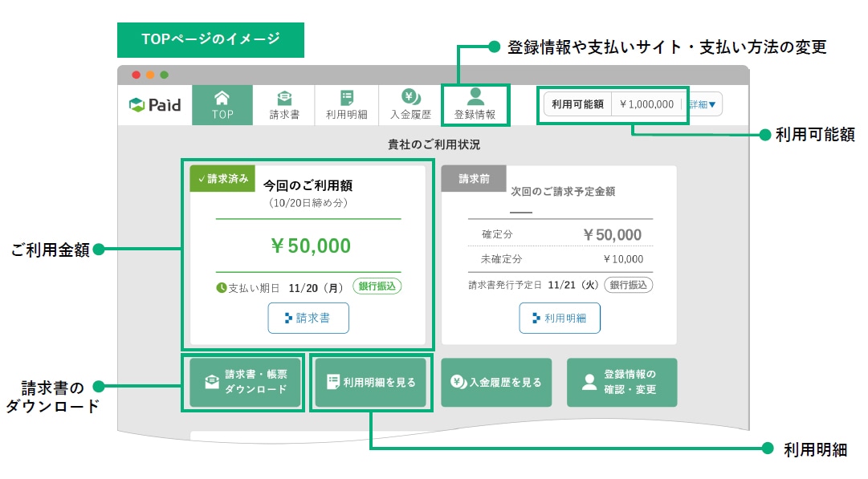Click the 今回のご利用額 heading

(x=308, y=185)
